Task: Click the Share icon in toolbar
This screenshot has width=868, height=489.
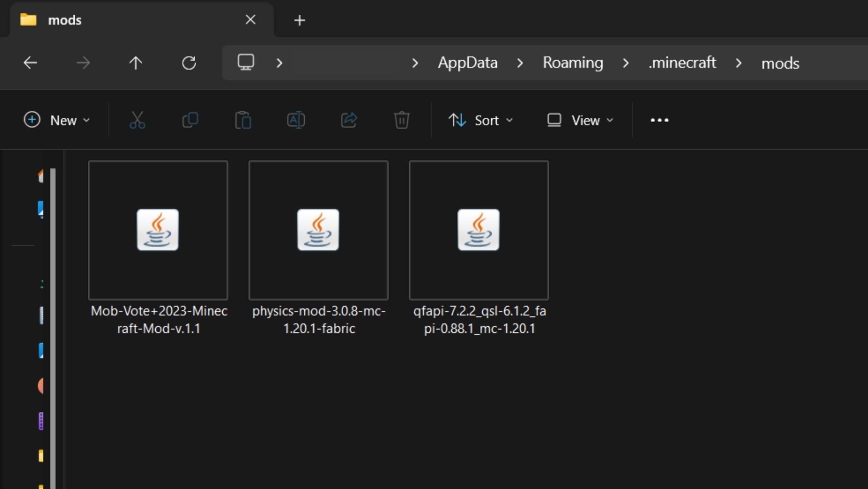Action: click(349, 120)
